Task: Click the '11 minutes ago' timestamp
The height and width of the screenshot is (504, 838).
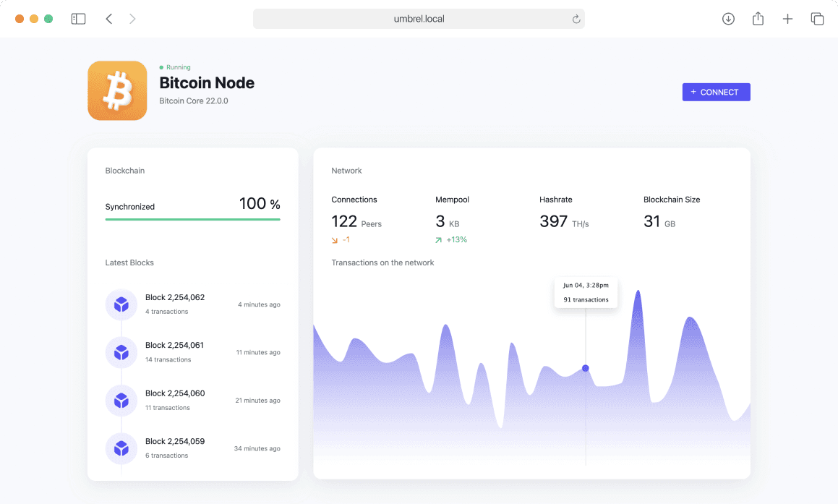Action: tap(258, 353)
